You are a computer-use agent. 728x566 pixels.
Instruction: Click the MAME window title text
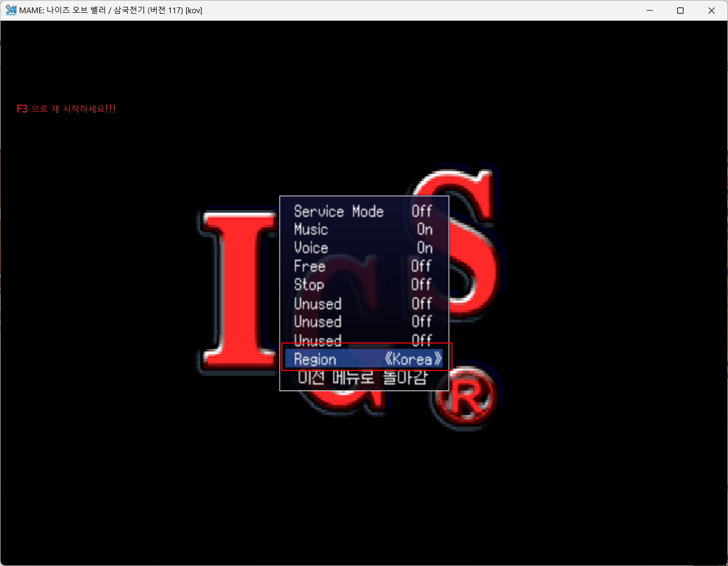pos(110,11)
